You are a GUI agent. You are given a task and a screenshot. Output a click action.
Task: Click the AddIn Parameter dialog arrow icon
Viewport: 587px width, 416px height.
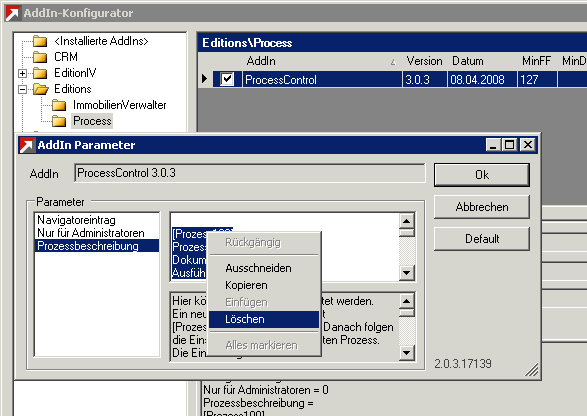[27, 145]
